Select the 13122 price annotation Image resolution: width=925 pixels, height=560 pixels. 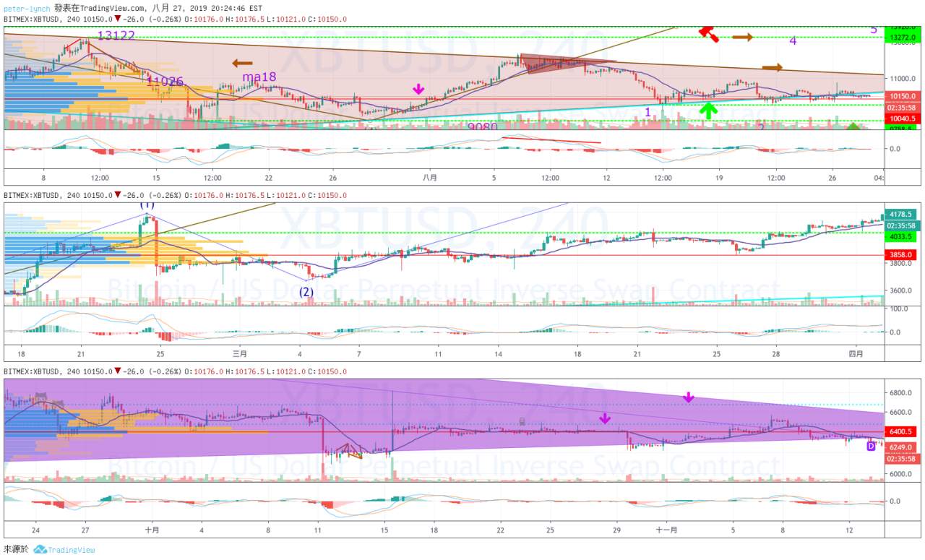(116, 35)
